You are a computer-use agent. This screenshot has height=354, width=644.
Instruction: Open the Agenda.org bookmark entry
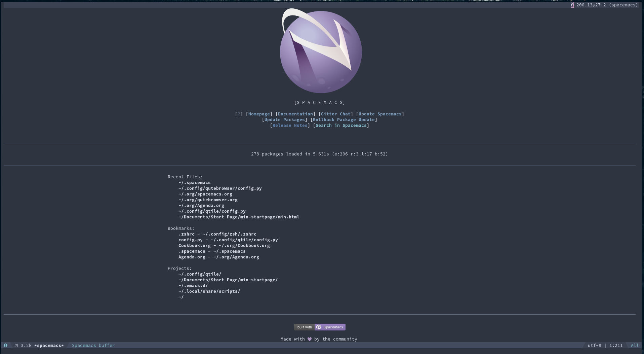(219, 257)
